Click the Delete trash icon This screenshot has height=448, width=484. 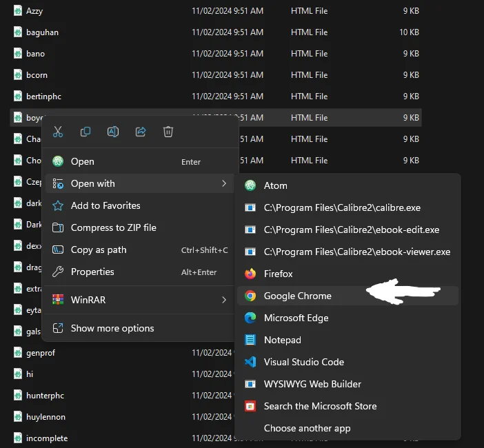[168, 132]
